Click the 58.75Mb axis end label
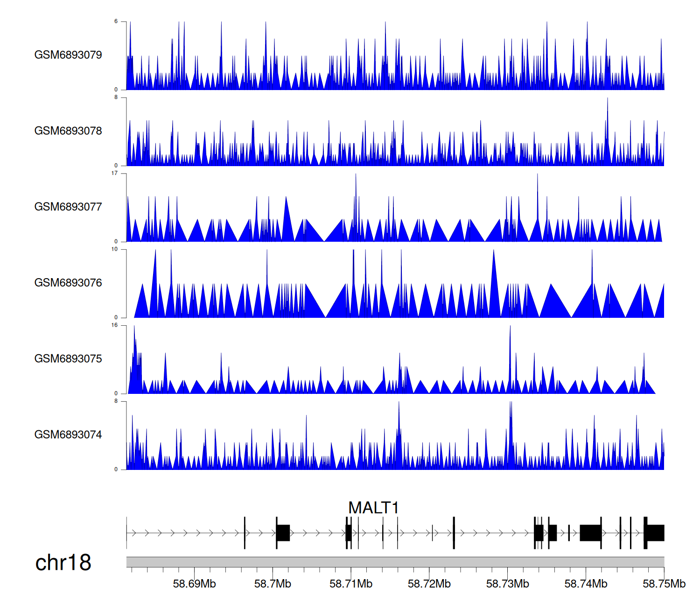700x616 pixels. 664,584
